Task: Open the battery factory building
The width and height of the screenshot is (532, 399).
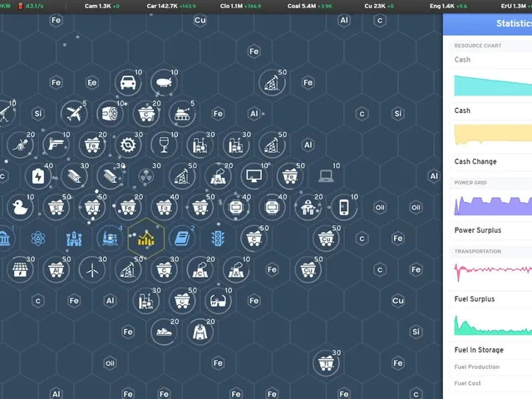Action: point(38,176)
